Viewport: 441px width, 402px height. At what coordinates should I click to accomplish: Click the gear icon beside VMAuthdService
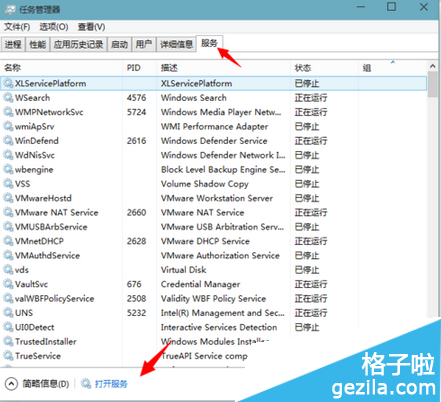click(x=8, y=255)
